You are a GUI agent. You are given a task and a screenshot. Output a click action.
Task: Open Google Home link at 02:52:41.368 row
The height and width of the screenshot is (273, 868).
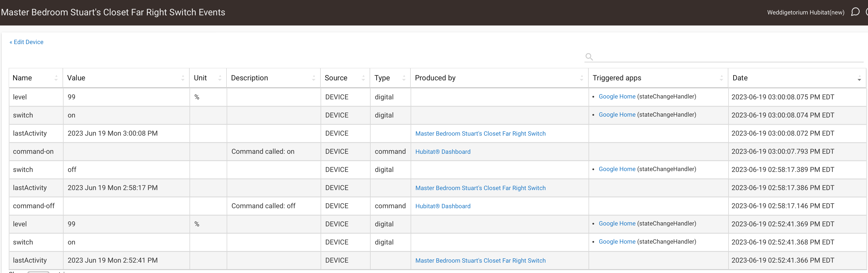coord(617,242)
